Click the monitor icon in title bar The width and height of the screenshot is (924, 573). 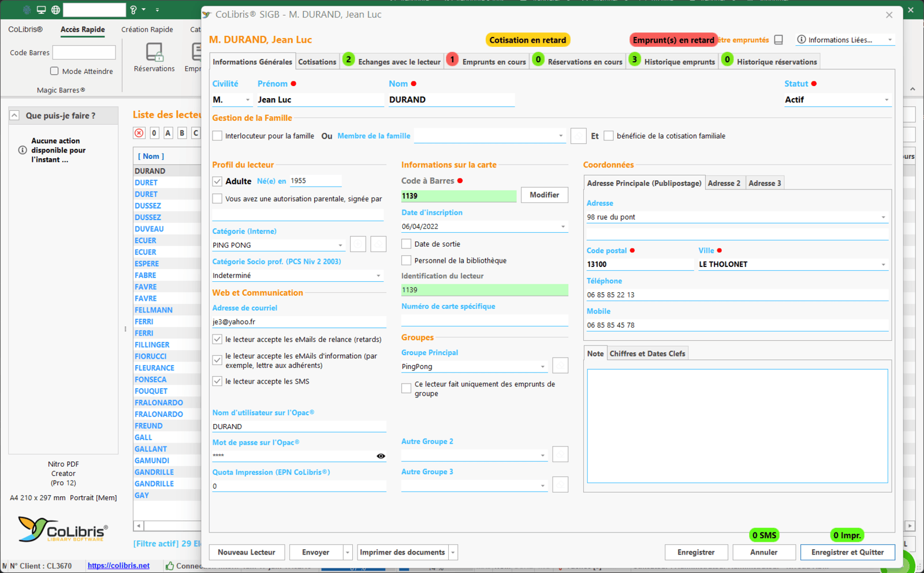click(x=41, y=10)
